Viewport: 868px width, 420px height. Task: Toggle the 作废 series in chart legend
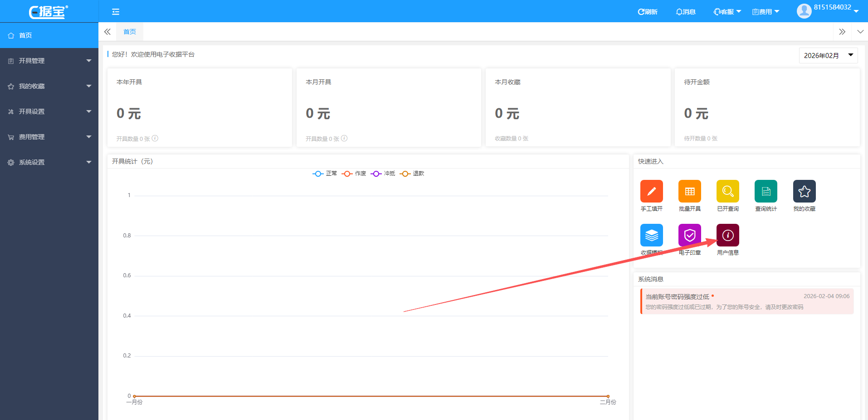(354, 174)
